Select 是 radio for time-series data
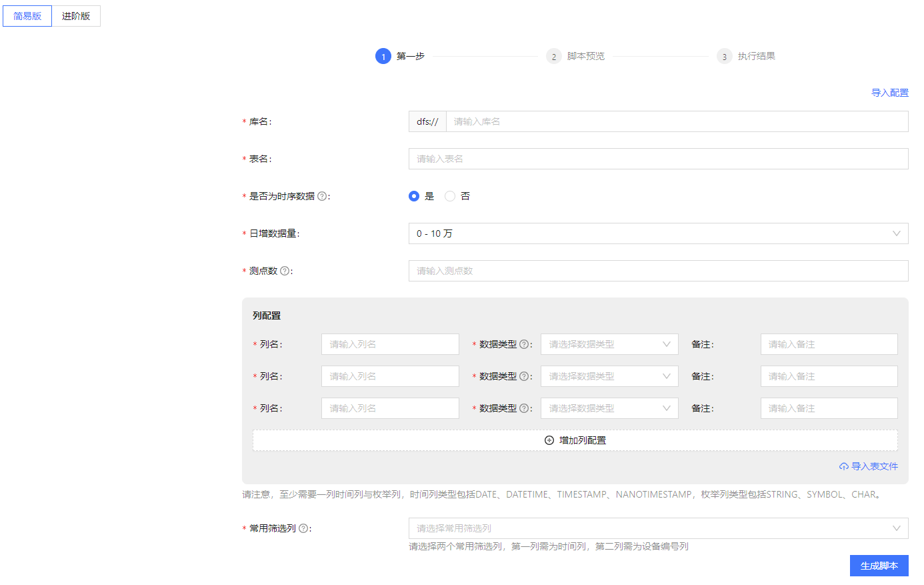 pyautogui.click(x=414, y=196)
